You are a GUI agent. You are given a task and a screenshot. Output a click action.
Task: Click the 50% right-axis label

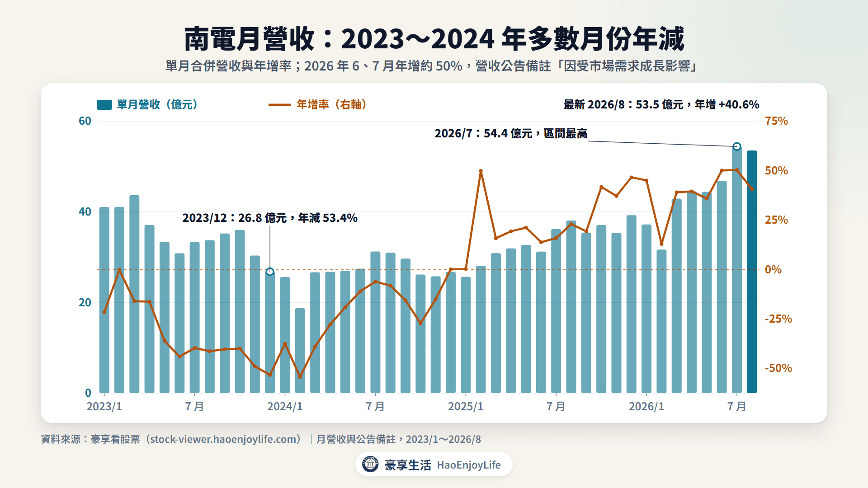776,171
